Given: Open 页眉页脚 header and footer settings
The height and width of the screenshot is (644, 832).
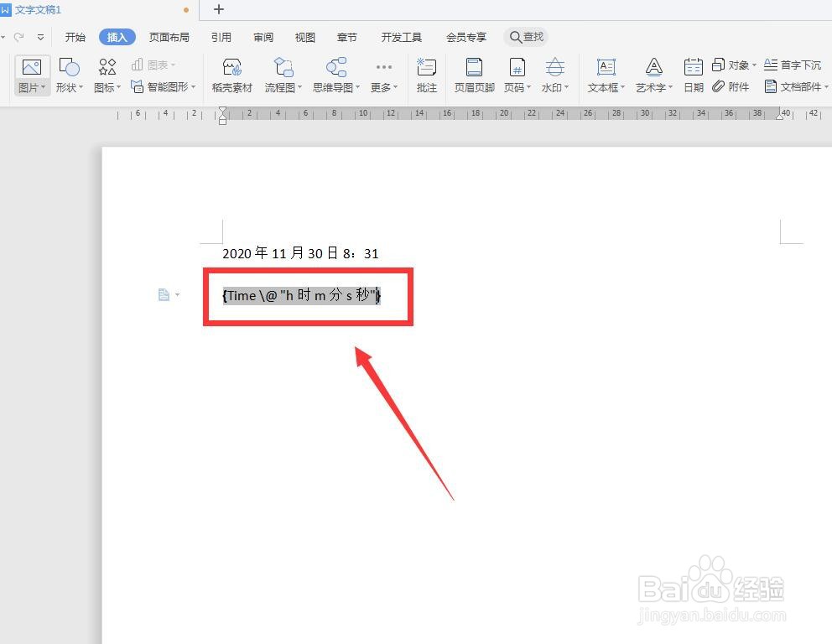Looking at the screenshot, I should tap(472, 74).
